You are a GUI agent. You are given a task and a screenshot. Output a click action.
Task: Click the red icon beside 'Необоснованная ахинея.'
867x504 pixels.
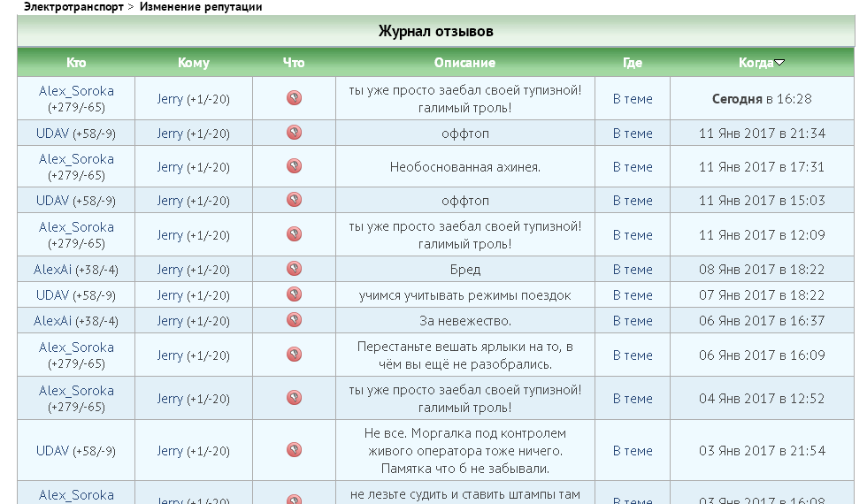pos(294,166)
